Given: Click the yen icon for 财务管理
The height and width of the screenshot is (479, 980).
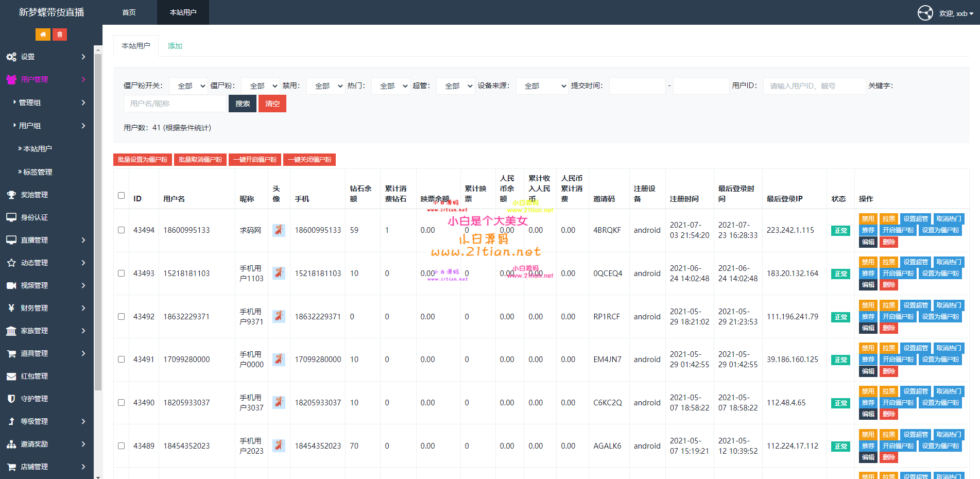Looking at the screenshot, I should pyautogui.click(x=11, y=308).
